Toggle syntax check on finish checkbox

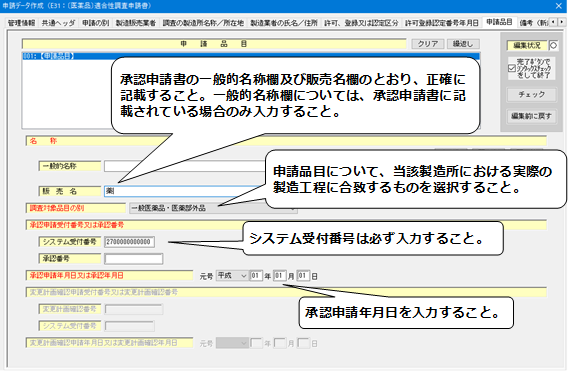(x=511, y=68)
